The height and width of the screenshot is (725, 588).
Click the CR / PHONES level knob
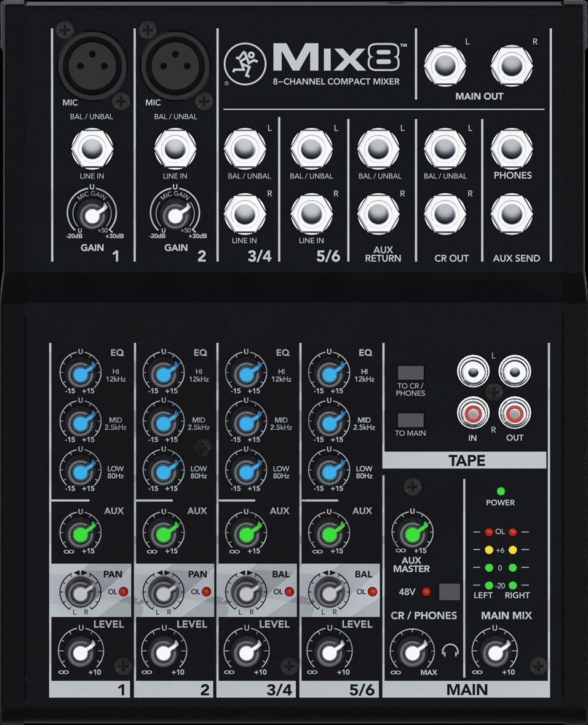click(411, 652)
